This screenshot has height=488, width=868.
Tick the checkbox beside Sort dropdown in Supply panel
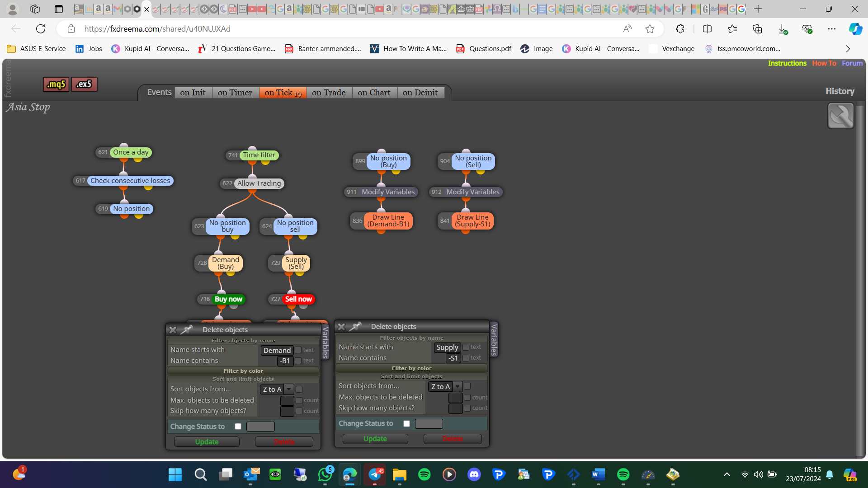click(x=467, y=386)
